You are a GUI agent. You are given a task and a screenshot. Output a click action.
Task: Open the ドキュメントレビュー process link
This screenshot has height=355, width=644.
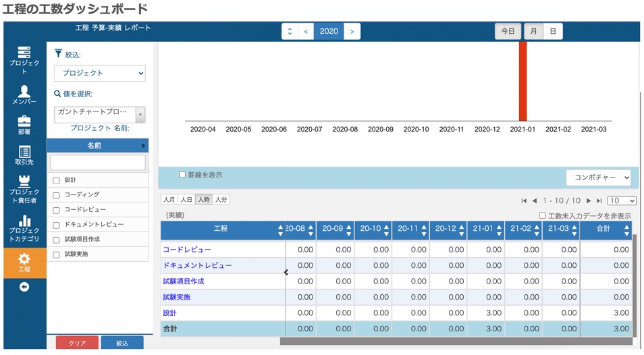point(197,265)
